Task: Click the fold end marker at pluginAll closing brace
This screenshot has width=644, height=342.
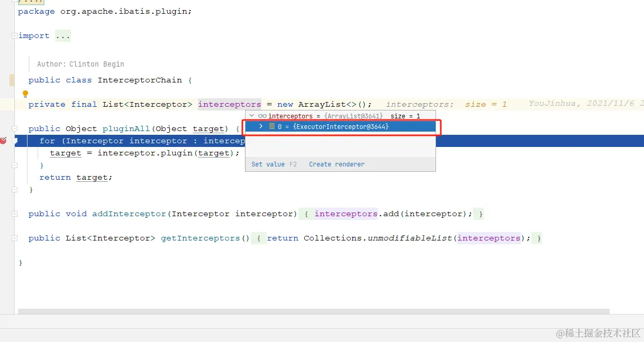Action: (x=14, y=189)
